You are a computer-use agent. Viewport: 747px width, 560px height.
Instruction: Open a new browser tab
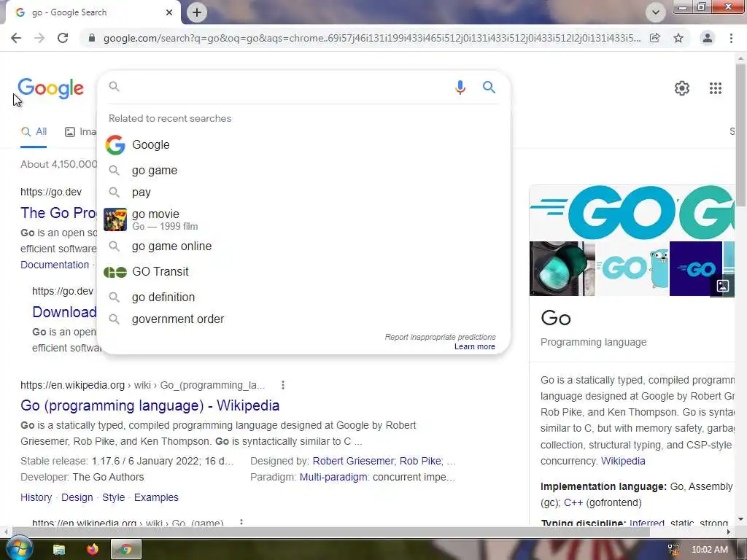197,12
